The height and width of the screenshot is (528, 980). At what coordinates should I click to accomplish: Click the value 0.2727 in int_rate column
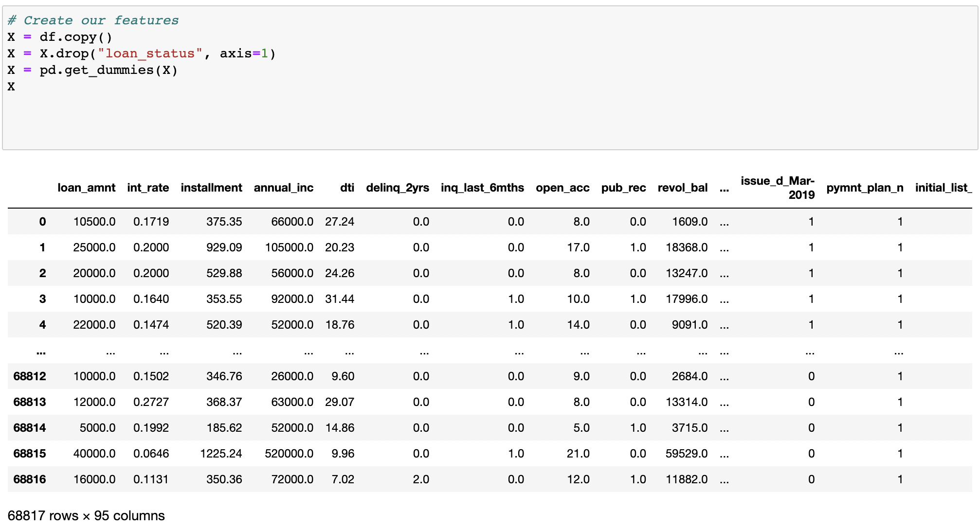151,402
